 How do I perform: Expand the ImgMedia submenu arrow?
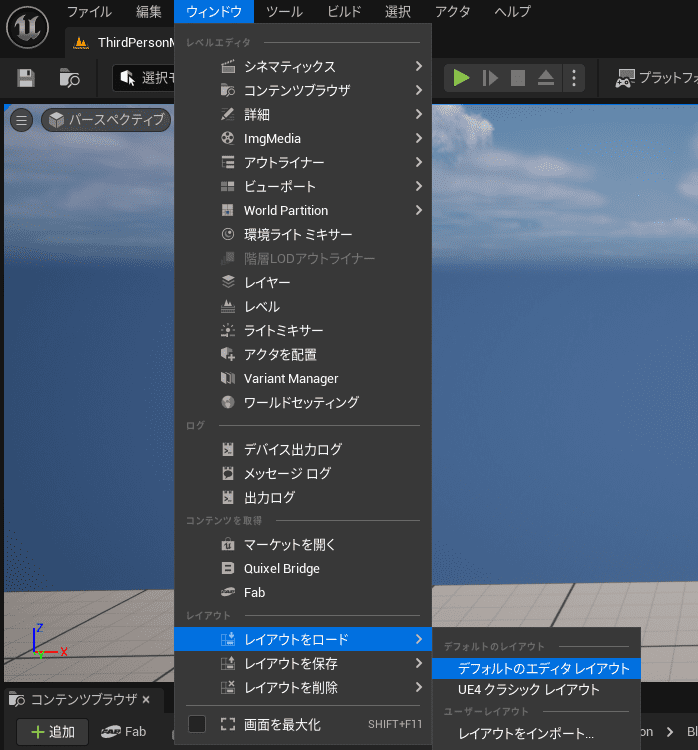[419, 138]
